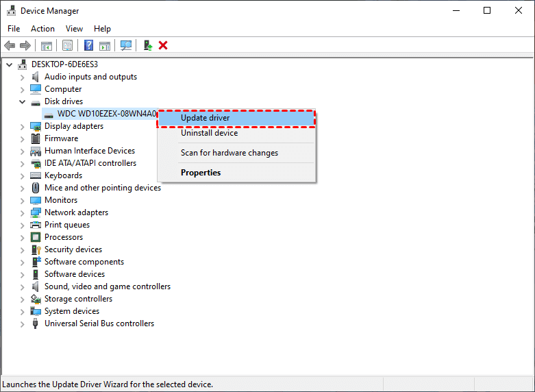Expand Sound, video and game controllers chevron
Image resolution: width=535 pixels, height=392 pixels.
pyautogui.click(x=22, y=287)
